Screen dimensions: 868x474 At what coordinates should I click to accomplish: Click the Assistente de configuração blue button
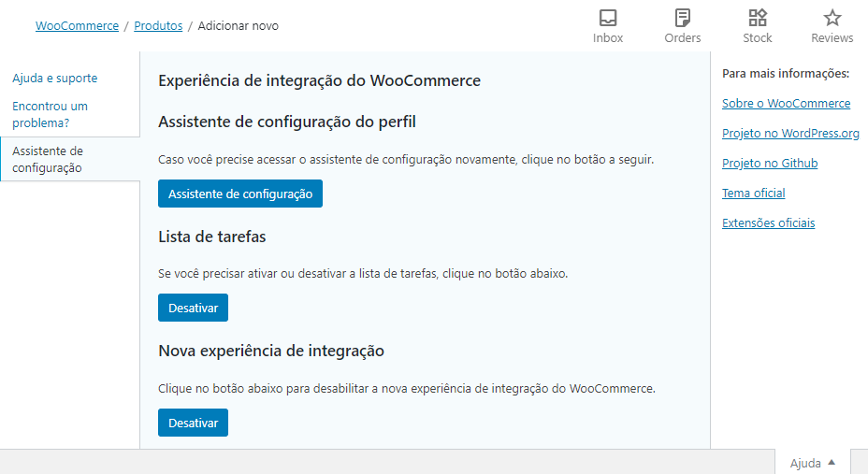click(240, 194)
